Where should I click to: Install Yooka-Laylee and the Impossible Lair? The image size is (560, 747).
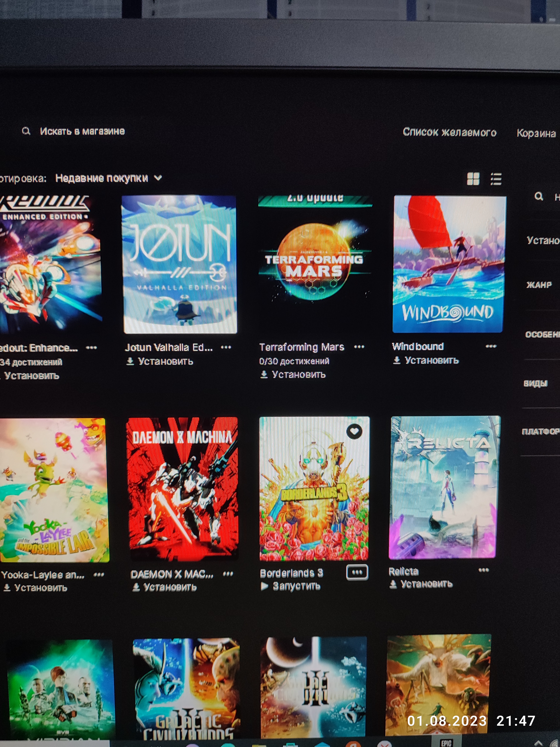[35, 588]
